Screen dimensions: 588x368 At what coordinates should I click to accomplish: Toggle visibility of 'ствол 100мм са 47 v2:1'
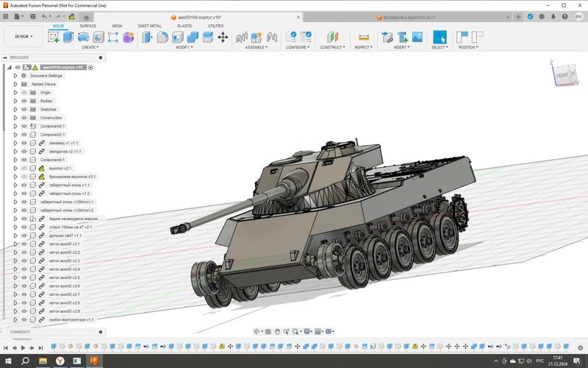pos(24,227)
